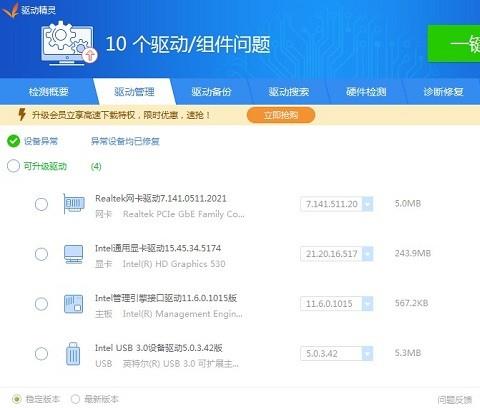The image size is (480, 408).
Task: Select the Realtek网卡驱动 row radio button
Action: [x=41, y=204]
